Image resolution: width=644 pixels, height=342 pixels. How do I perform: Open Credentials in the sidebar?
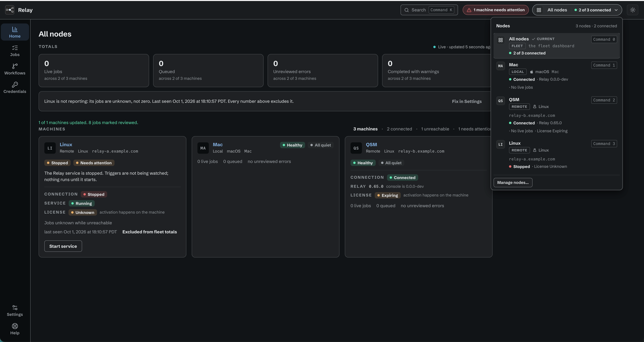15,88
